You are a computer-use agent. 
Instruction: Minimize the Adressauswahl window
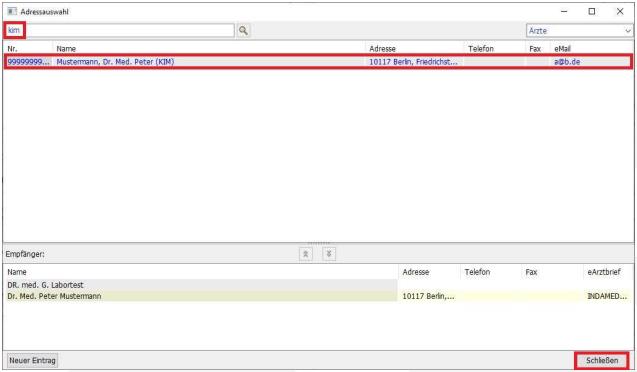point(564,11)
